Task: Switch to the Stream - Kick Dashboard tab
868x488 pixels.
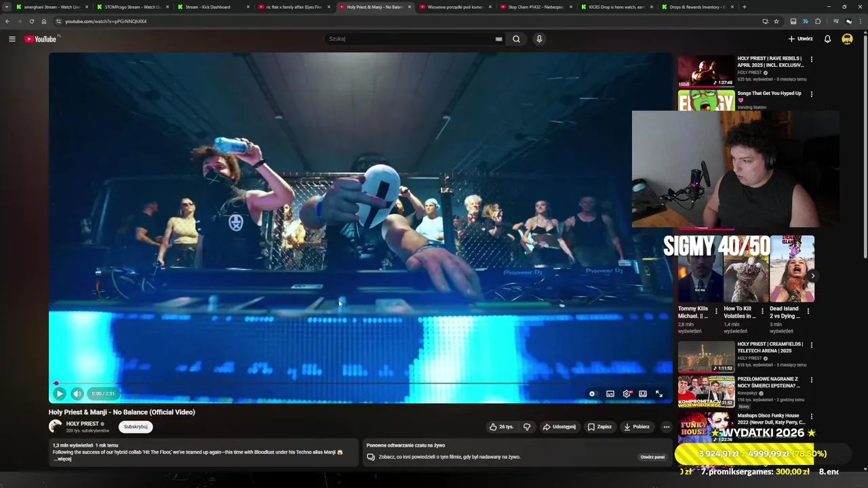Action: pos(212,7)
